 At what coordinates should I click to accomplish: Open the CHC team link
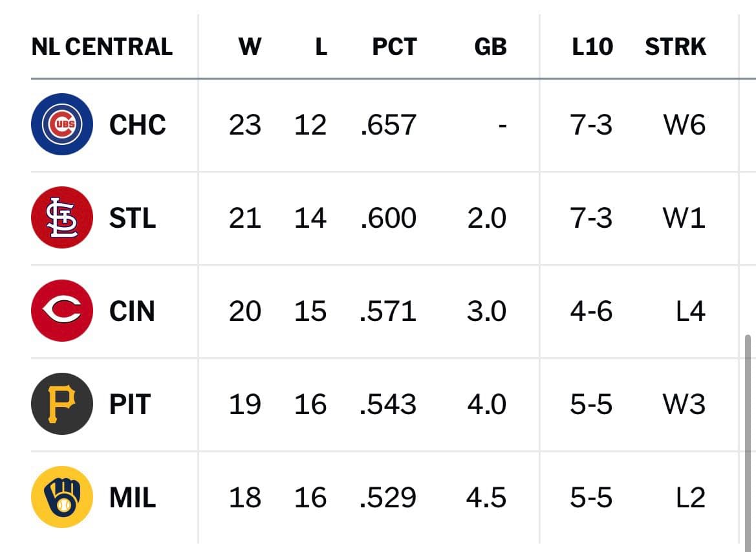click(137, 125)
